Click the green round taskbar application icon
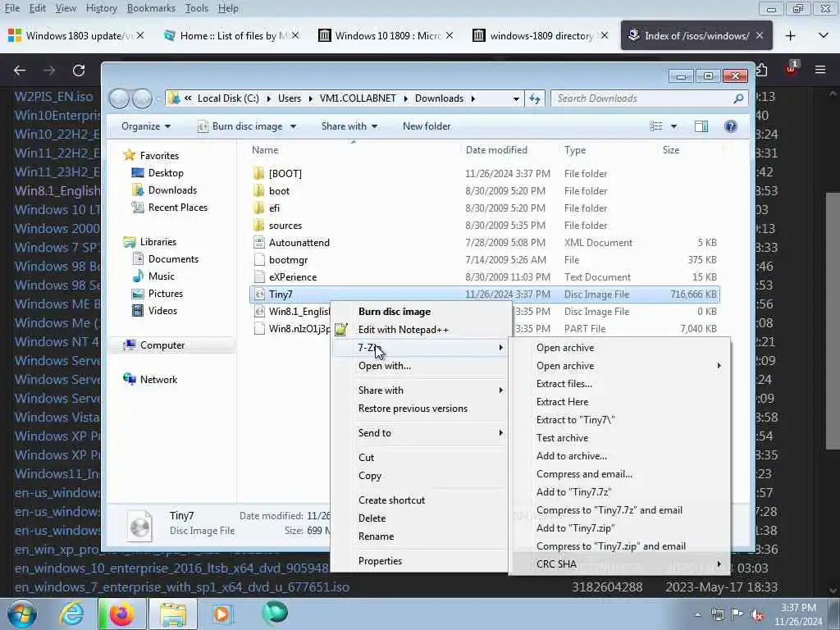The image size is (840, 630). (275, 613)
